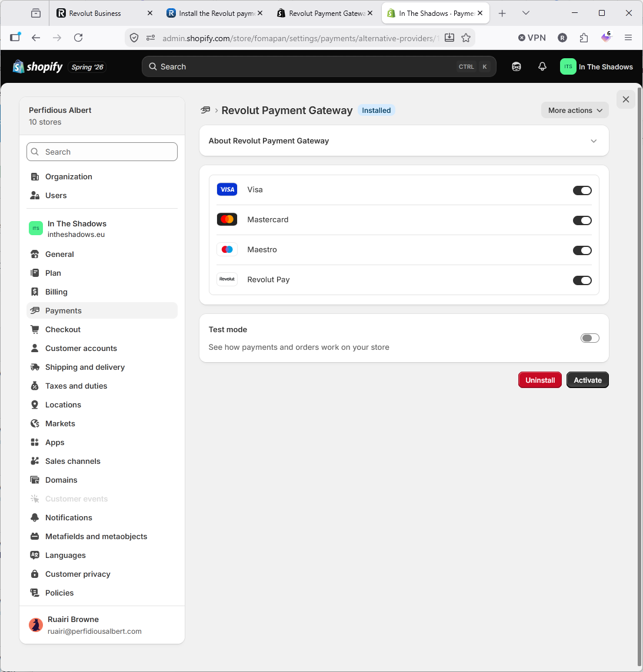This screenshot has width=643, height=672.
Task: Open the Sidekick assistant icon
Action: click(x=517, y=67)
